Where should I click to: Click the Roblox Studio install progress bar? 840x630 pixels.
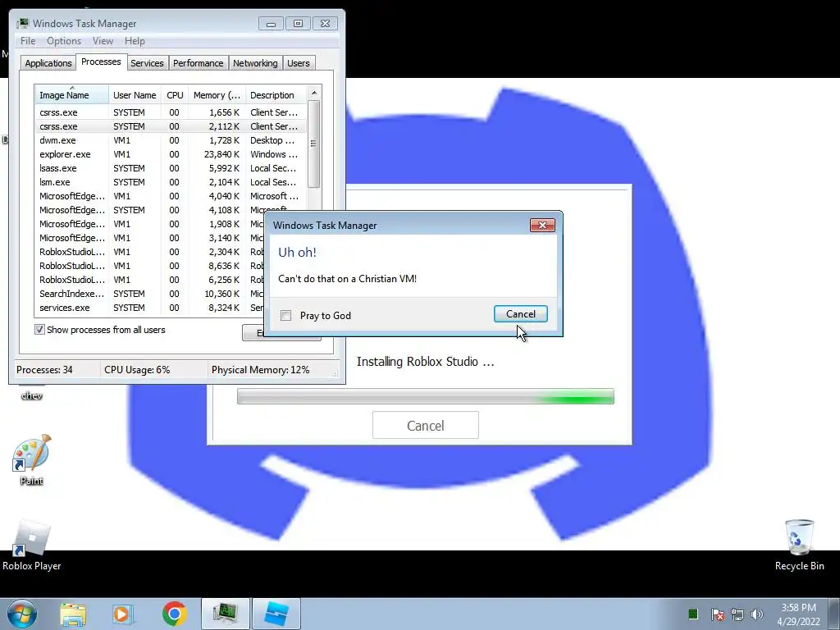(x=426, y=396)
